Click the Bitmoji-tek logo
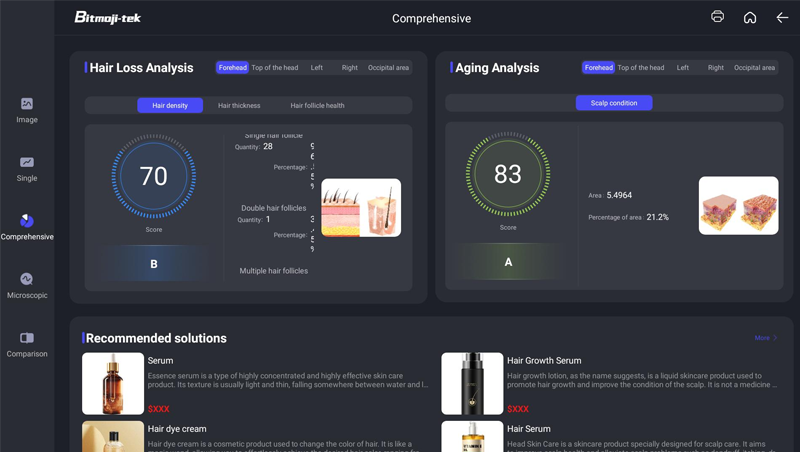Image resolution: width=800 pixels, height=452 pixels. click(108, 17)
